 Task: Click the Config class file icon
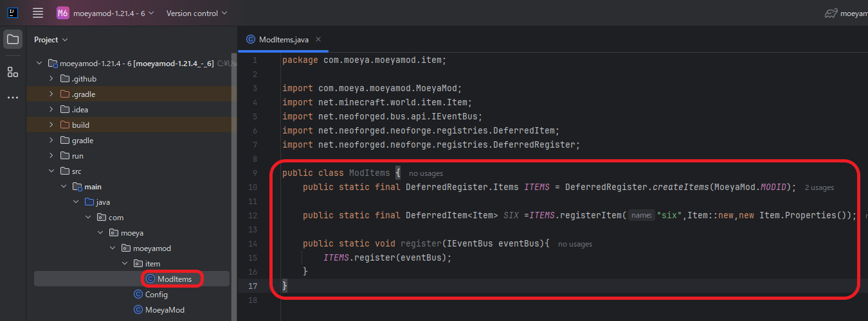coord(138,295)
